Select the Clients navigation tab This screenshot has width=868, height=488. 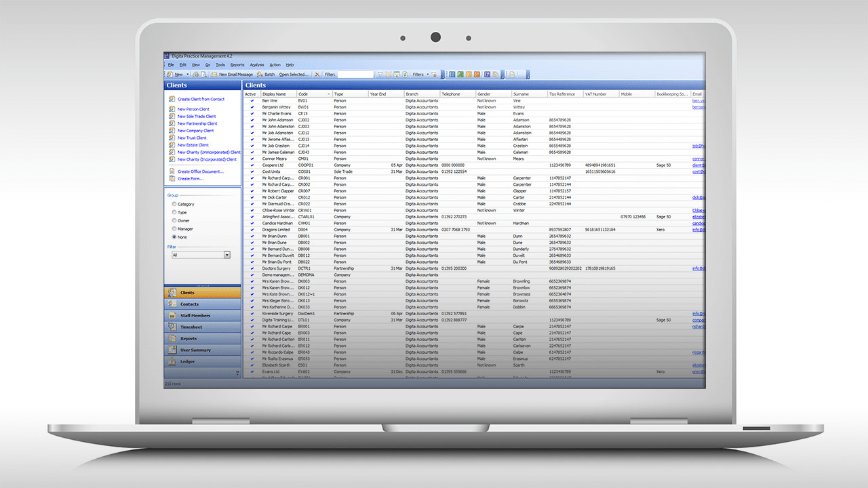[202, 293]
